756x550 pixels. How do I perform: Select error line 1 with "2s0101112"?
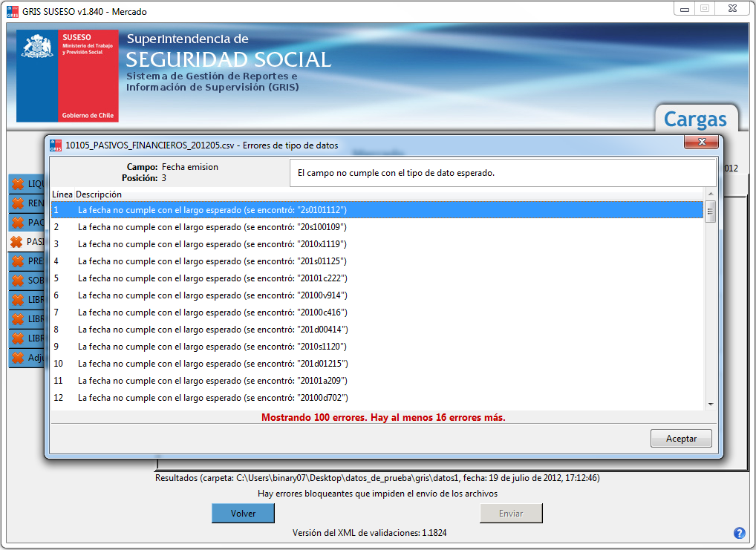pyautogui.click(x=377, y=210)
